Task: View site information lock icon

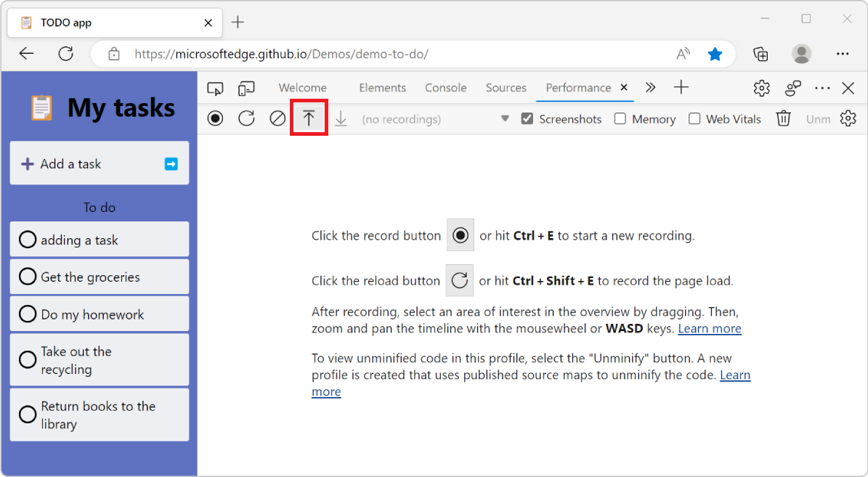Action: (x=113, y=54)
